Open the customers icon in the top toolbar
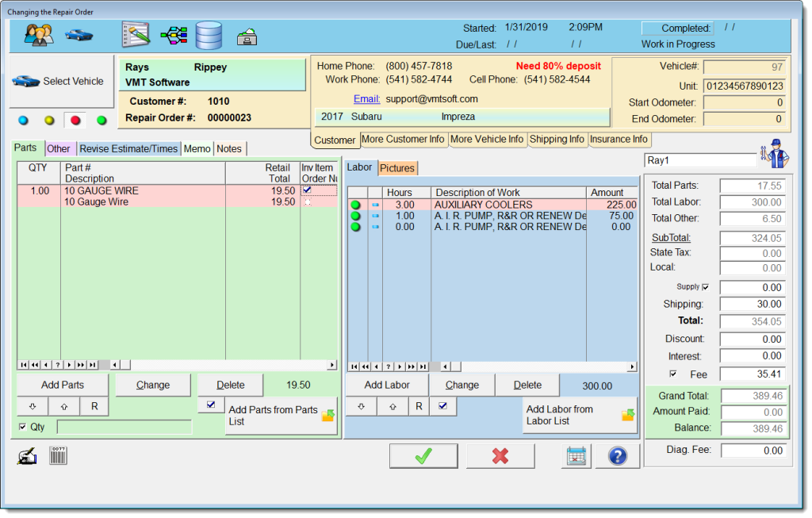The width and height of the screenshot is (812, 518). [x=39, y=35]
